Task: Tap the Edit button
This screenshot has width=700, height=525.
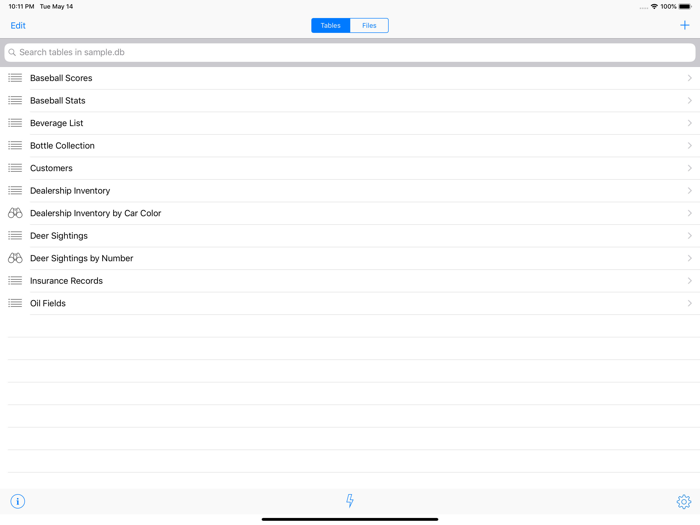Action: 18,25
